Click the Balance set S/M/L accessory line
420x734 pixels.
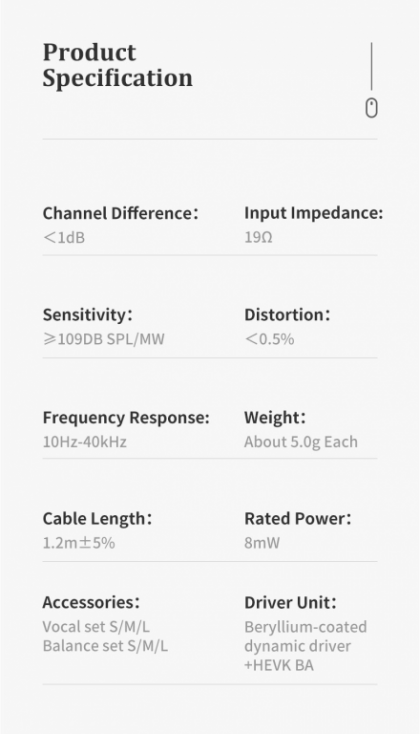point(105,646)
